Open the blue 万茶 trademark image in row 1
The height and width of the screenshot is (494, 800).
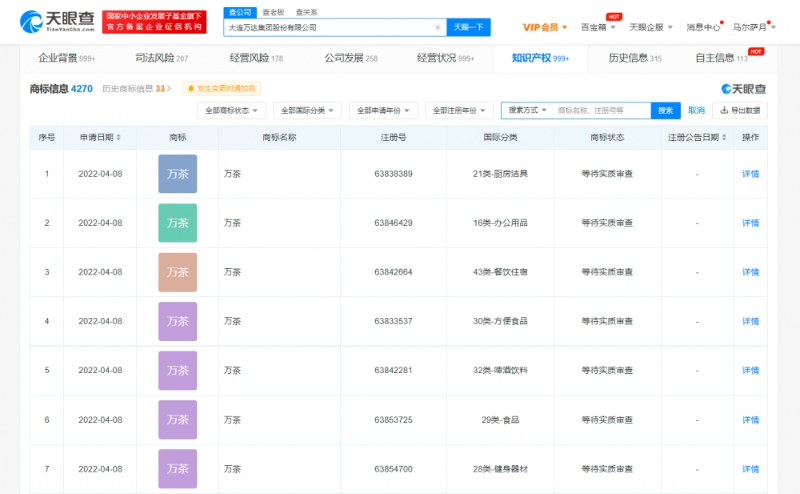coord(177,174)
